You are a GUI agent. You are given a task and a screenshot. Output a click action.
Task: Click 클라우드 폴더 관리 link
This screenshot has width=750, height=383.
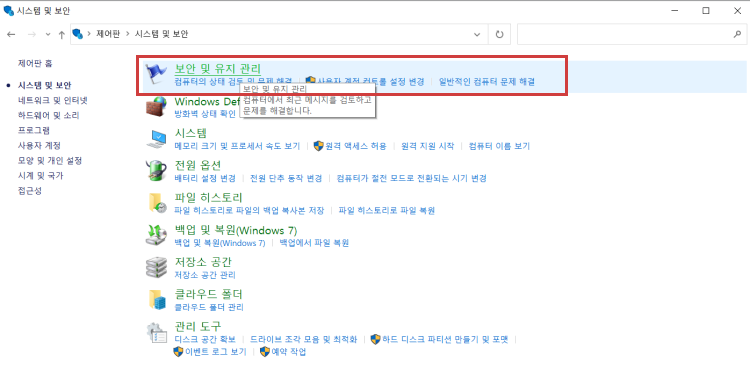pos(209,307)
